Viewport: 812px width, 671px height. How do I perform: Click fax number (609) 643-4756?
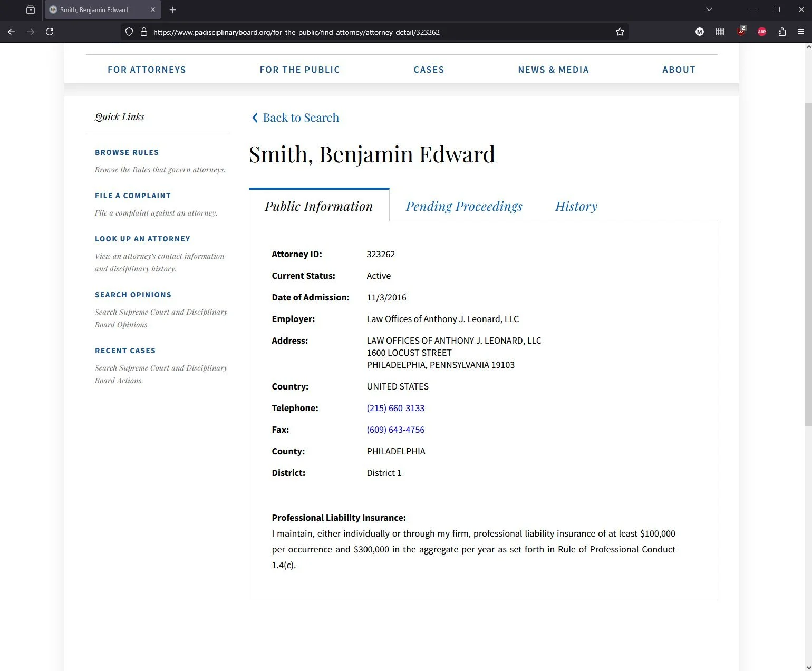click(x=395, y=430)
